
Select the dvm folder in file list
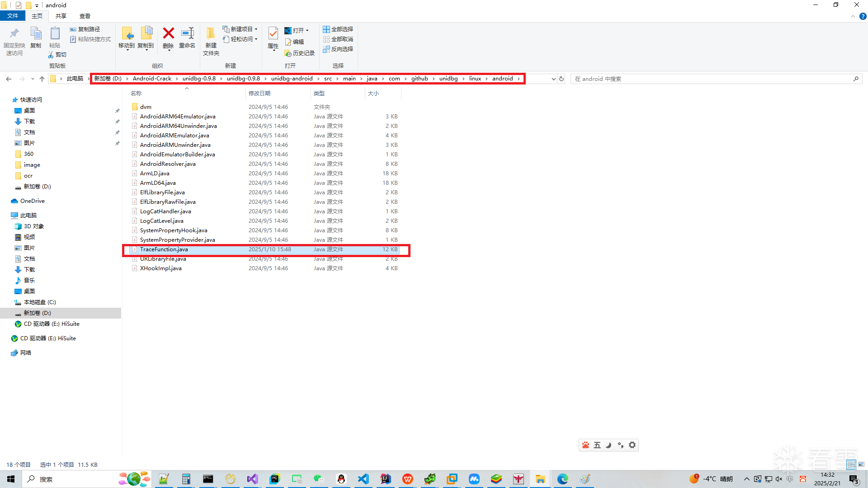(146, 107)
